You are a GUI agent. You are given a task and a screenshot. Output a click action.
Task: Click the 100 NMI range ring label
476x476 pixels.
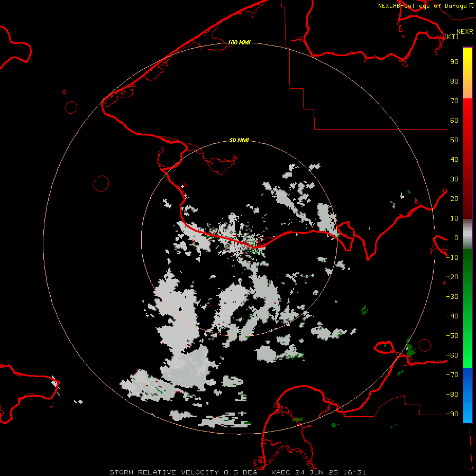(x=239, y=42)
